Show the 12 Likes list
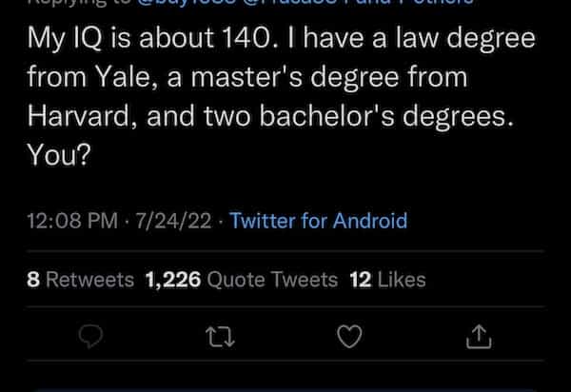 click(387, 280)
